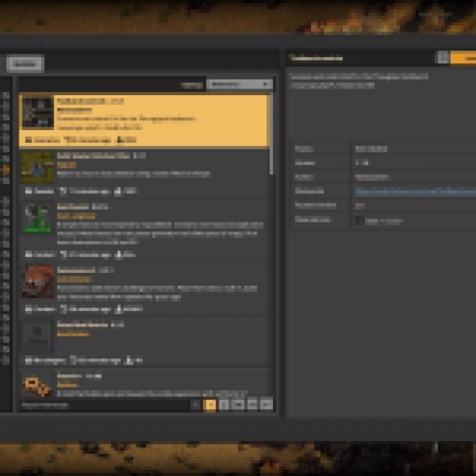
Task: Click the download count icon in second mod row
Action: click(118, 191)
